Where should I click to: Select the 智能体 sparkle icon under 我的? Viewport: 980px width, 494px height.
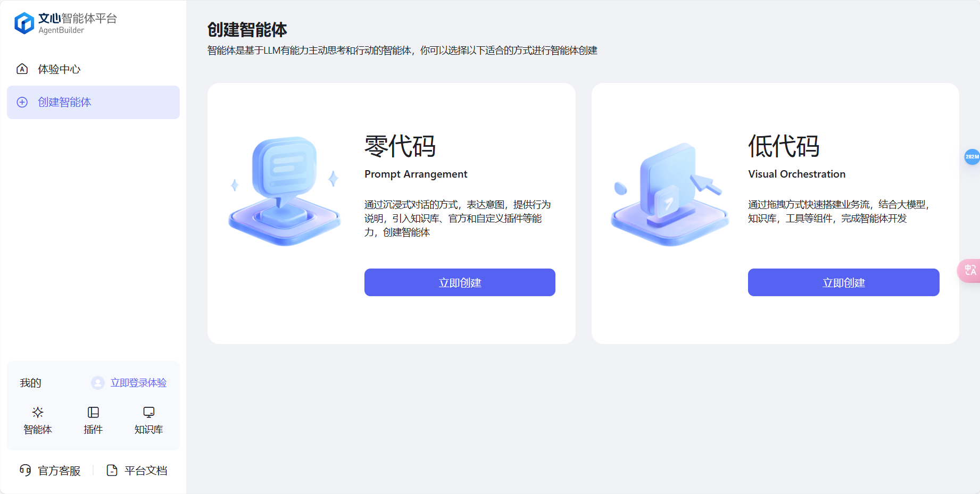pos(37,412)
